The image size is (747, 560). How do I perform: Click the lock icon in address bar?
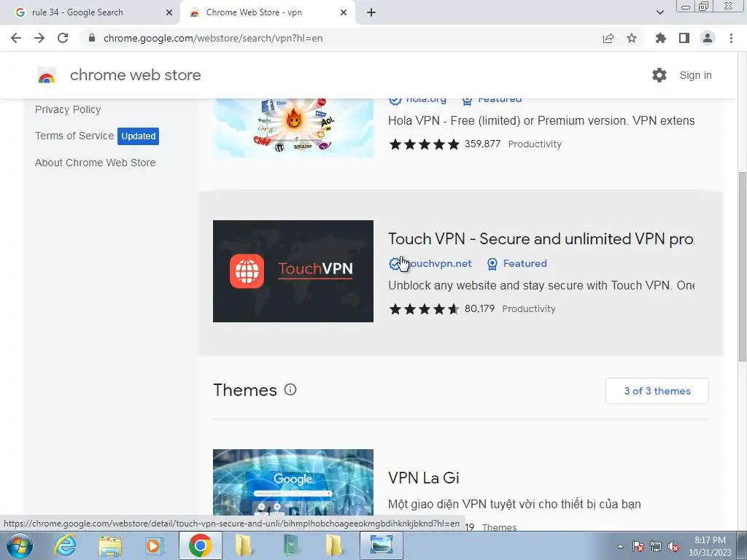point(92,38)
